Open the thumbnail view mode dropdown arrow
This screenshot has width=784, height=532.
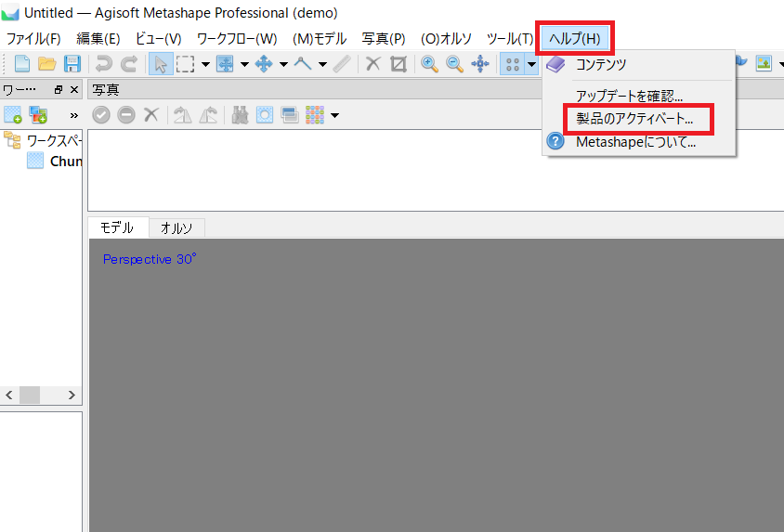335,115
